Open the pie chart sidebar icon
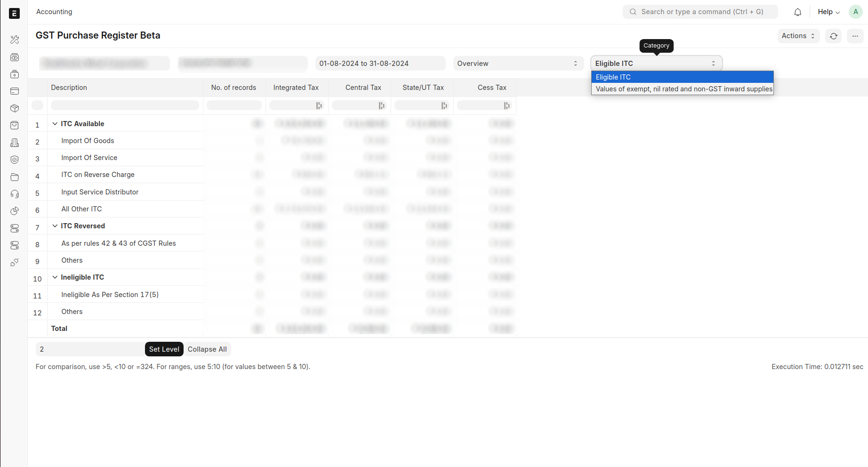Image resolution: width=868 pixels, height=467 pixels. point(15,211)
